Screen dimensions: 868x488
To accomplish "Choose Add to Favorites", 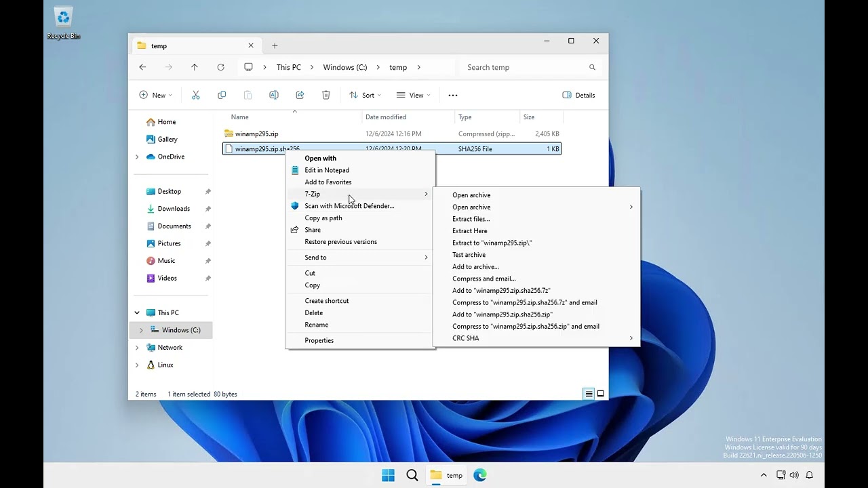I will point(360,182).
